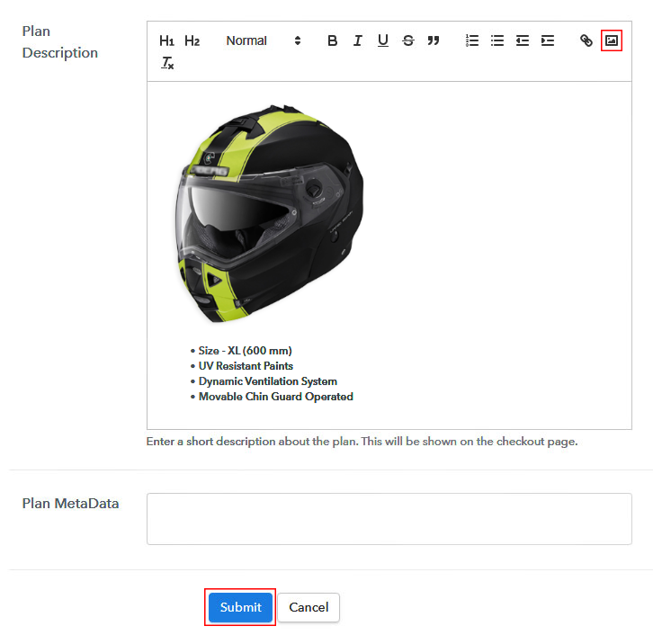Image resolution: width=653 pixels, height=644 pixels.
Task: Insert a blockquote
Action: [x=434, y=40]
